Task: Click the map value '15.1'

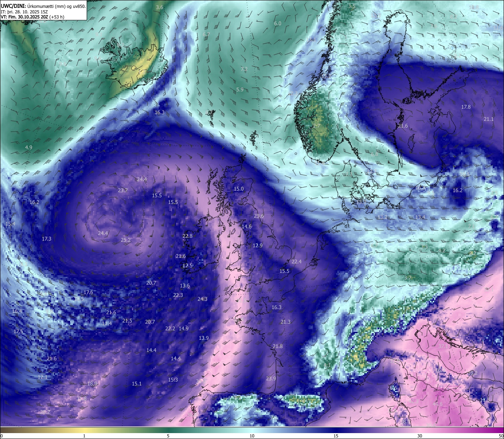Action: pos(137,383)
